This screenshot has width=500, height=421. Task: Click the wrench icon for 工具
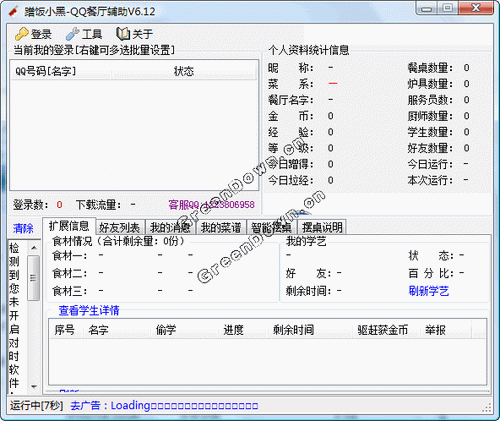tap(72, 34)
